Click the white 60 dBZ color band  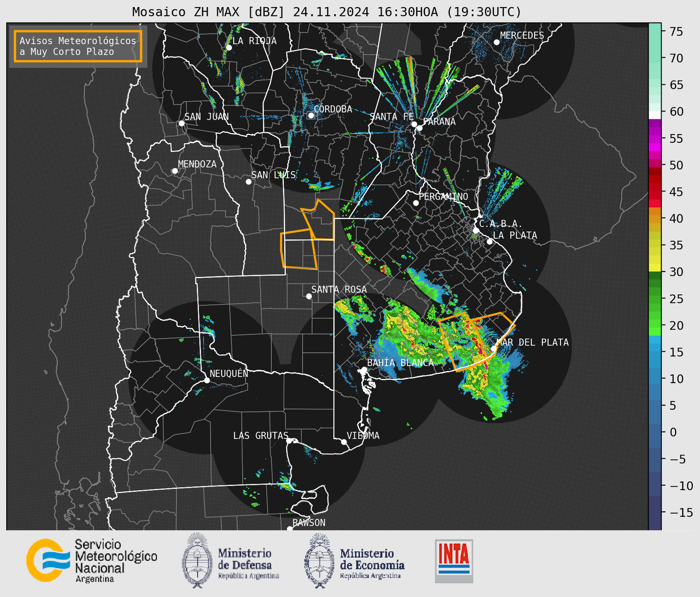click(655, 115)
